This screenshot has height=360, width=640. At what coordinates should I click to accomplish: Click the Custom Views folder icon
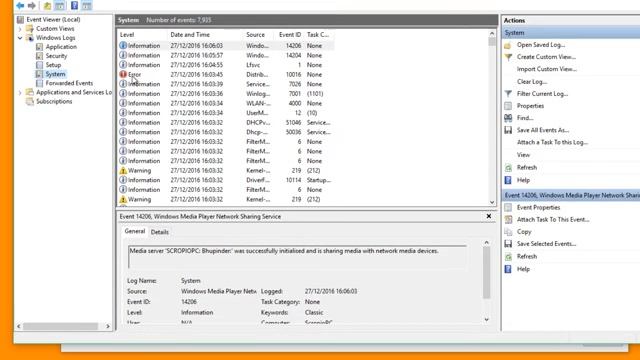29,29
